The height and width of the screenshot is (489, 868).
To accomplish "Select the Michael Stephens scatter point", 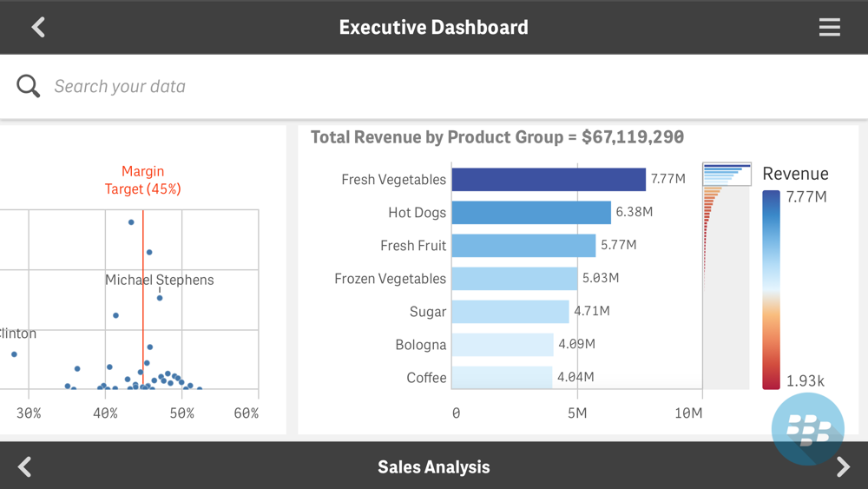I will (160, 298).
